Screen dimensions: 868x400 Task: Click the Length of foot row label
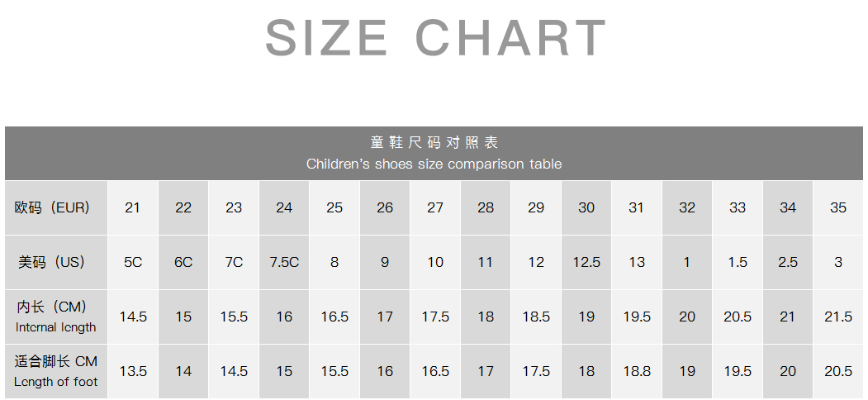55,371
